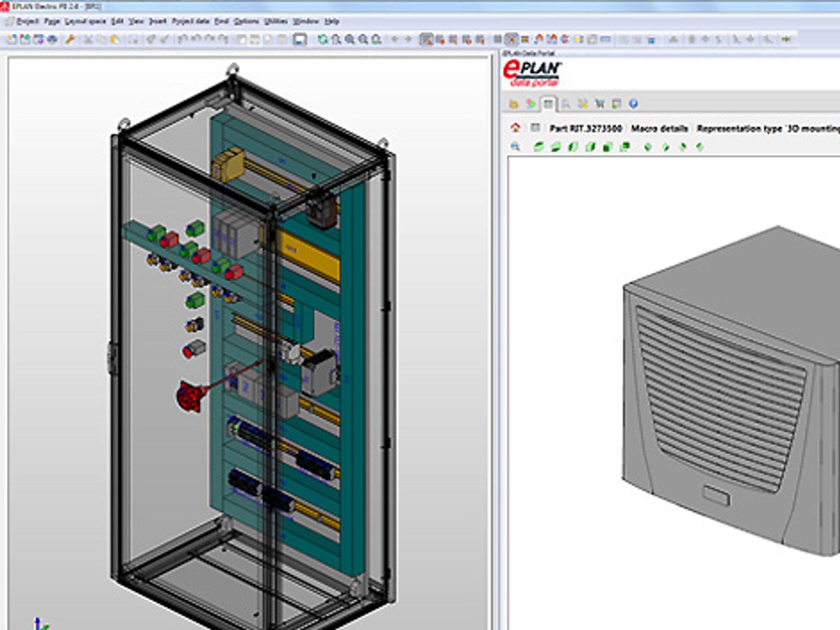Click the magnifier zoom icon above 3D preview

pyautogui.click(x=515, y=147)
